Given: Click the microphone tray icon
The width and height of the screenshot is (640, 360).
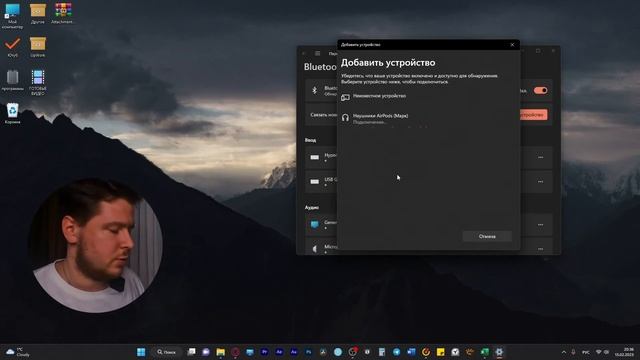Looking at the screenshot, I should [573, 352].
